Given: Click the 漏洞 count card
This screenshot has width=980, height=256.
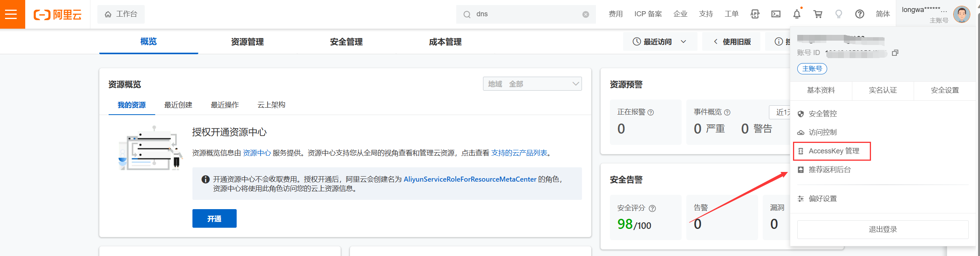Looking at the screenshot, I should click(x=776, y=217).
